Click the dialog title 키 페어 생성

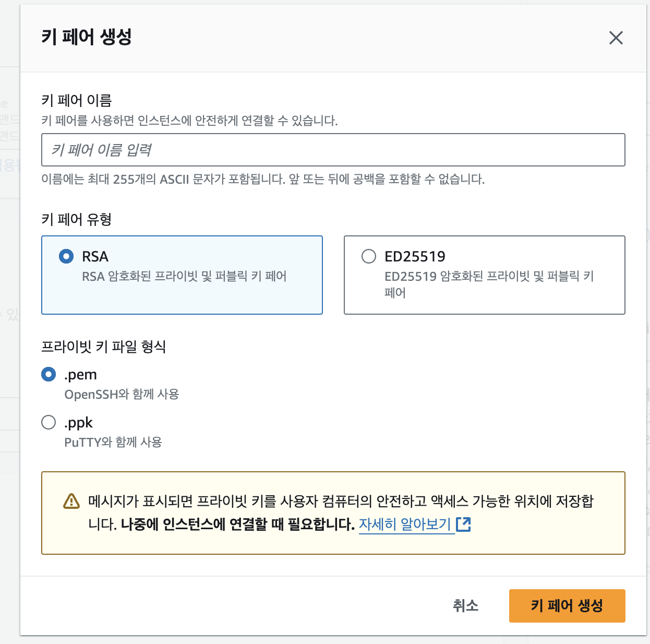[87, 38]
